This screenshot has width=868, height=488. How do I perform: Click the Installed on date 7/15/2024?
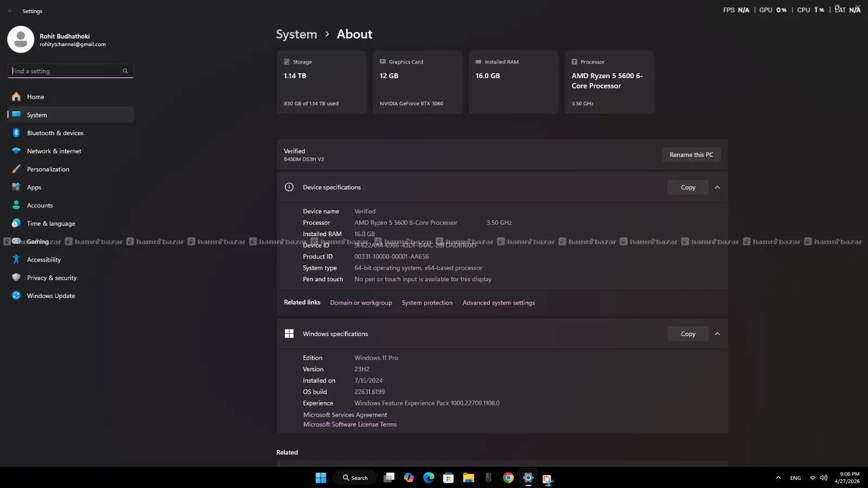click(368, 381)
